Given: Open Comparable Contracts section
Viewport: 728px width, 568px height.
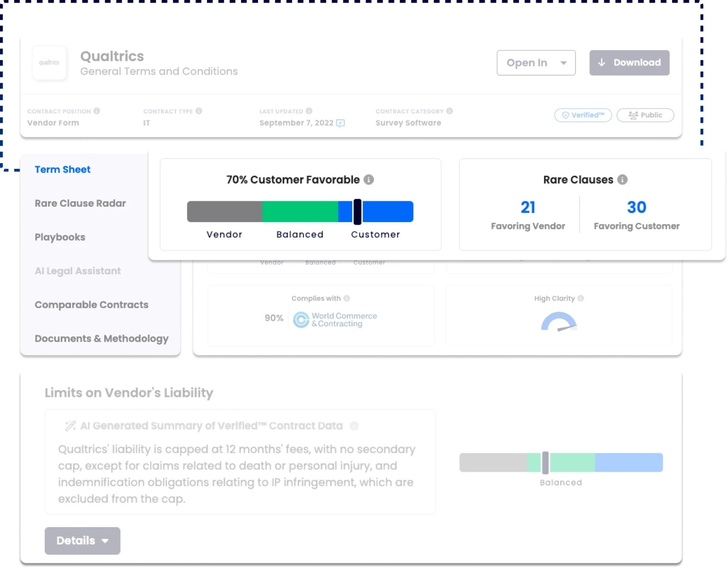Looking at the screenshot, I should (x=91, y=304).
